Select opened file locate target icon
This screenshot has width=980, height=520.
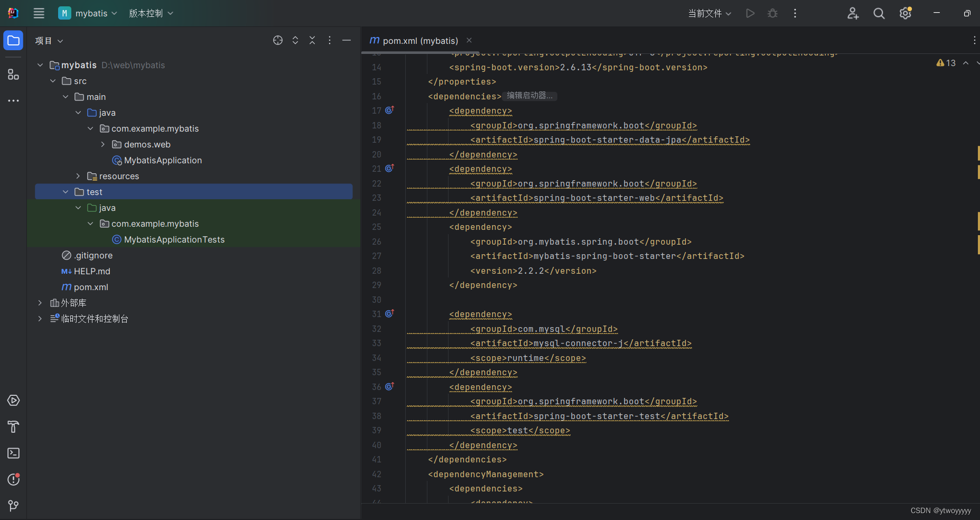pyautogui.click(x=278, y=40)
